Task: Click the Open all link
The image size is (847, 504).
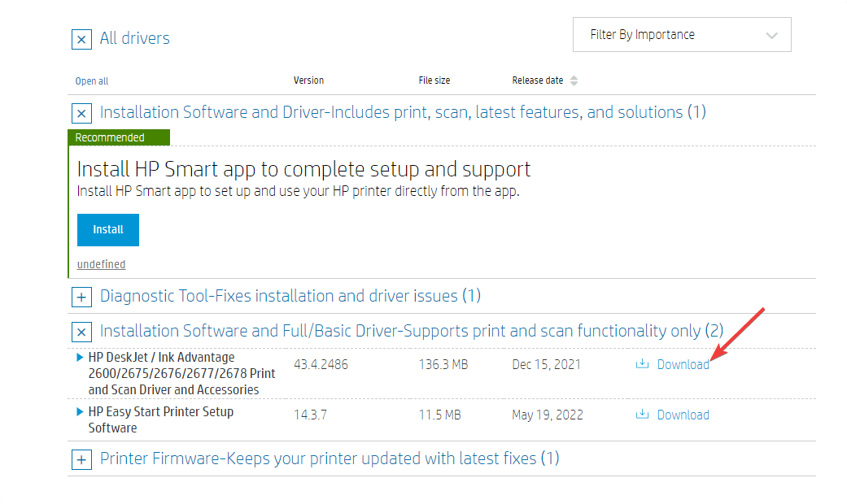Action: [92, 81]
